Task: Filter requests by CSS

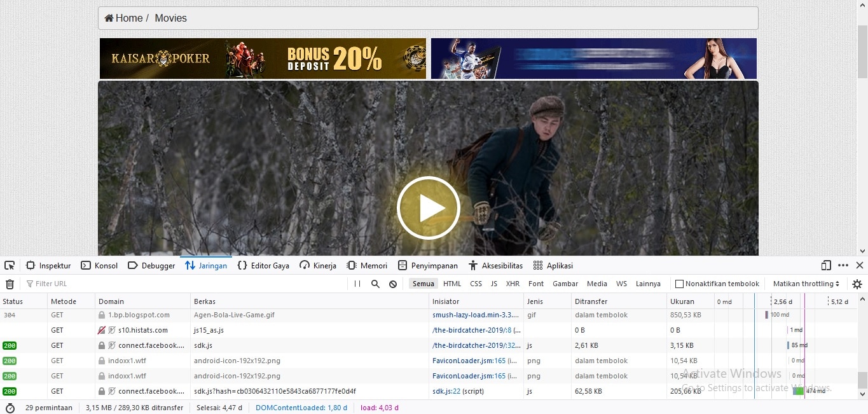Action: [x=476, y=284]
